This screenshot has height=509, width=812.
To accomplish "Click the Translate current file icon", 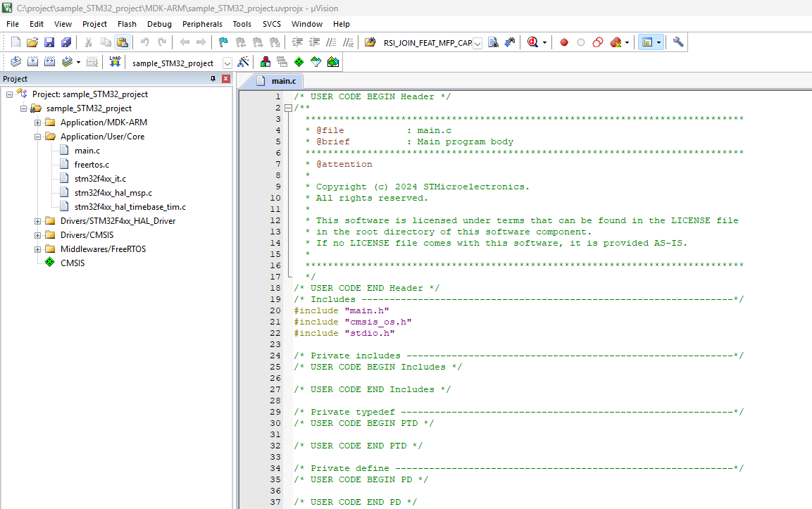I will pos(15,62).
